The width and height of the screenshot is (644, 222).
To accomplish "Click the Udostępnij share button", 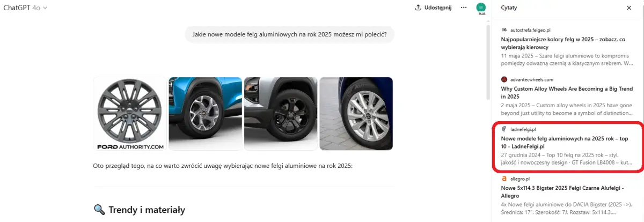I will pyautogui.click(x=434, y=8).
